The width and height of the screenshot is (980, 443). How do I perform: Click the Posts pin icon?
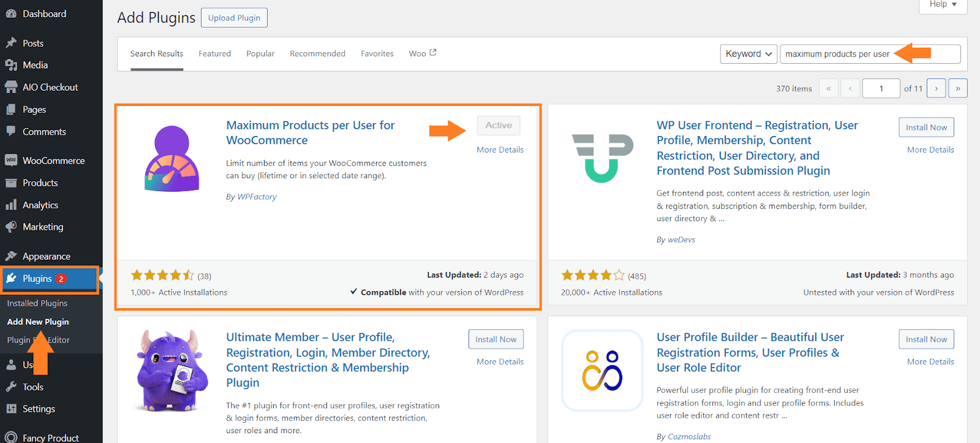coord(11,43)
